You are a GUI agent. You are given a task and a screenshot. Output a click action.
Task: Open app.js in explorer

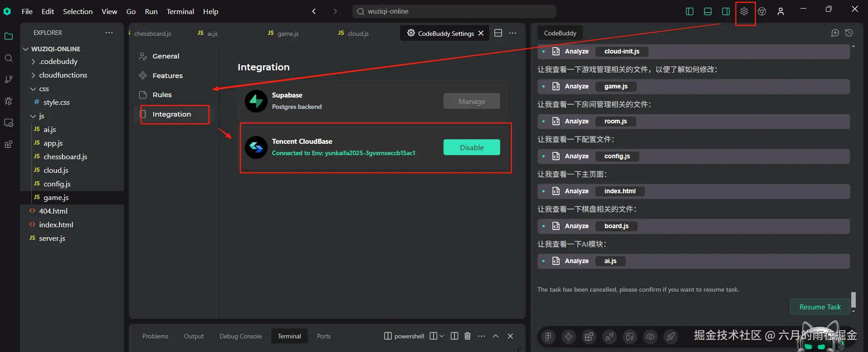[x=72, y=143]
